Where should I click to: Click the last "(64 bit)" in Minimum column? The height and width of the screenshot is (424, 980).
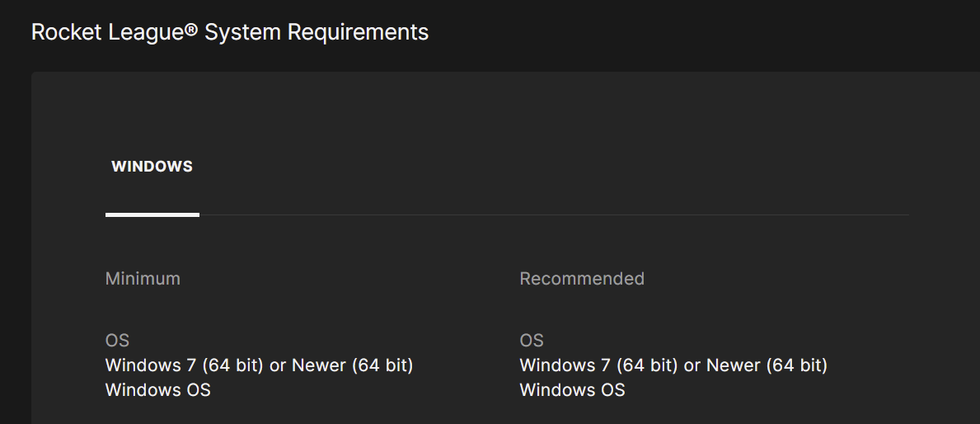[382, 365]
